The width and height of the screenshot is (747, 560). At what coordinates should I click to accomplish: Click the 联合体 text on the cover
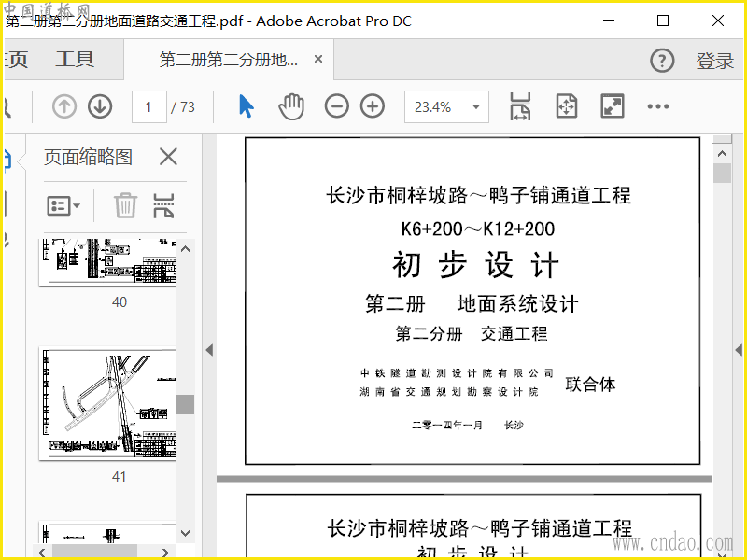click(x=590, y=384)
